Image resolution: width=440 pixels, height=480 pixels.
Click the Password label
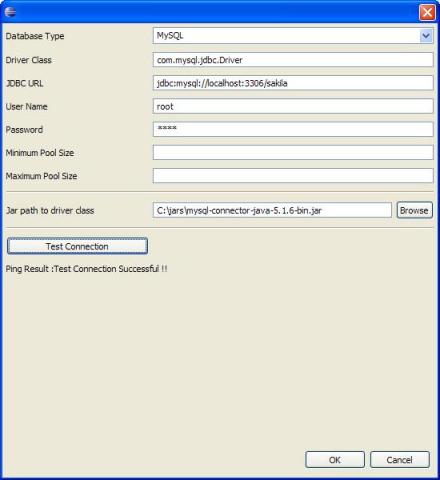pos(24,129)
